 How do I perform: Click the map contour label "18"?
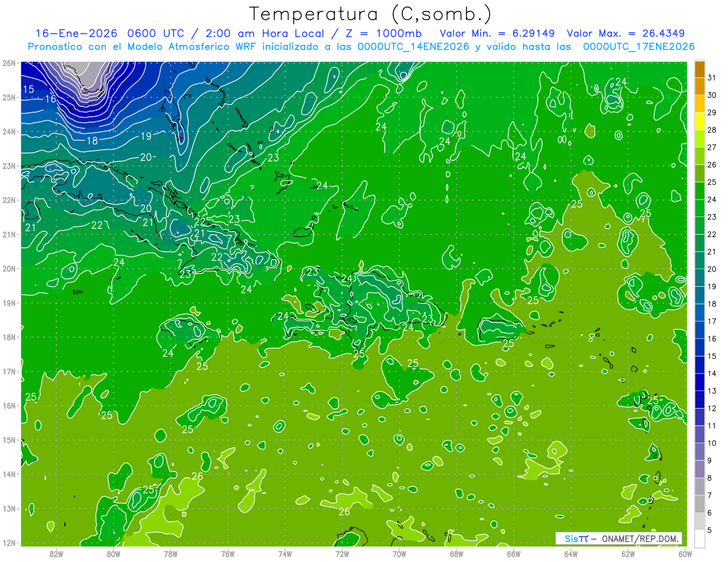(x=92, y=141)
